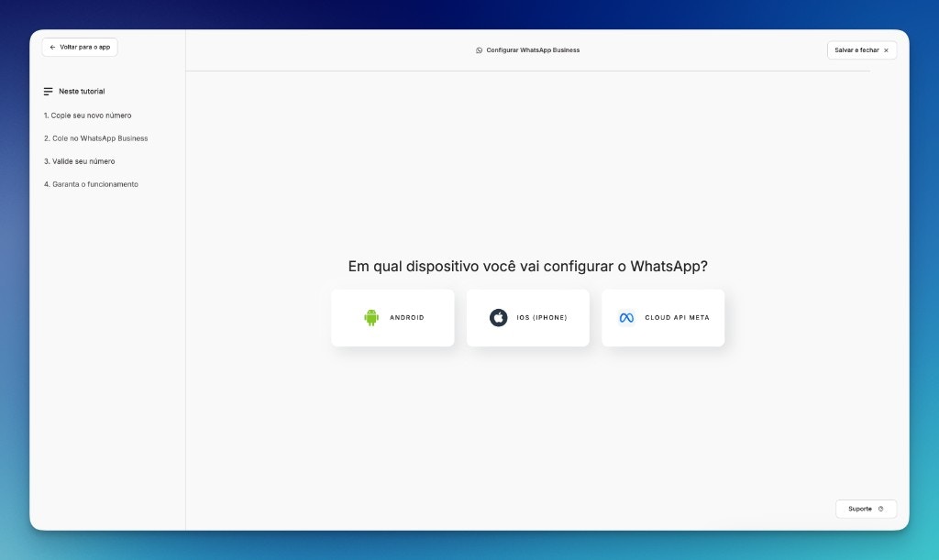Choose the IOS (IPHONE) option
The height and width of the screenshot is (560, 939).
point(528,318)
